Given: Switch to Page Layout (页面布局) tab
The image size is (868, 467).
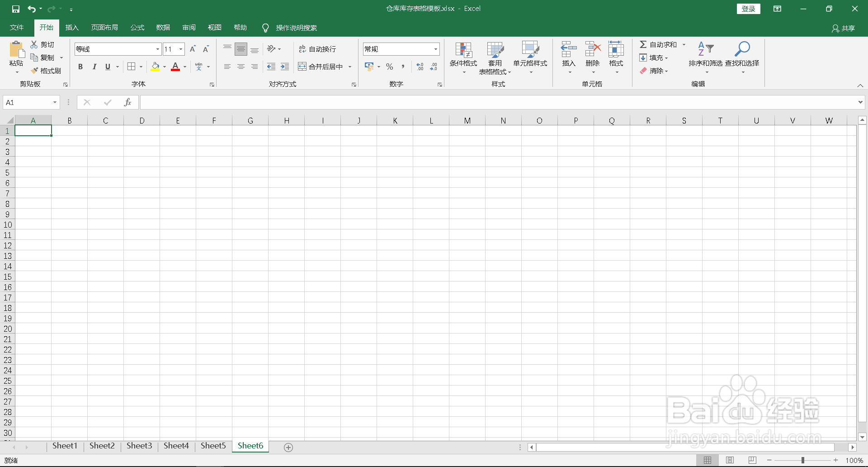Looking at the screenshot, I should pyautogui.click(x=104, y=28).
